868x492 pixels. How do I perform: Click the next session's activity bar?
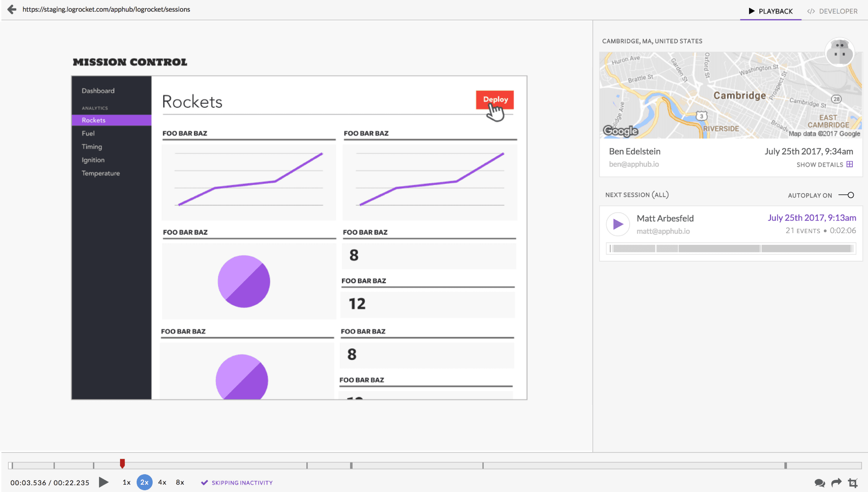pos(731,249)
